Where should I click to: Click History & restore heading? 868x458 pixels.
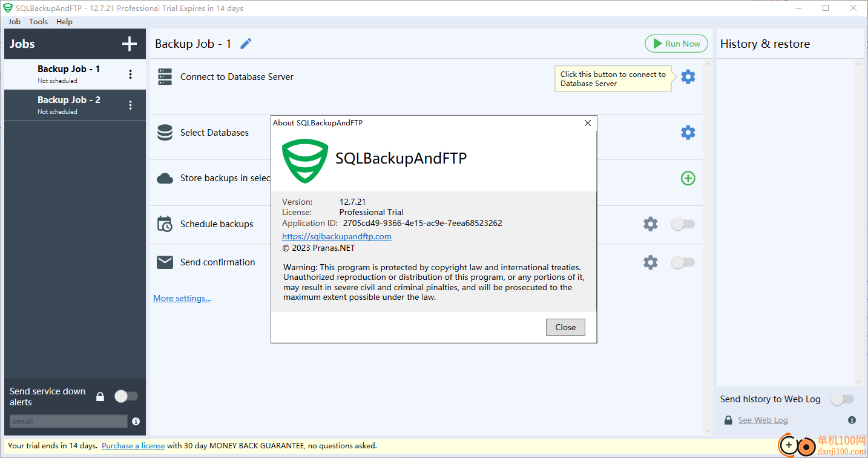pos(765,44)
